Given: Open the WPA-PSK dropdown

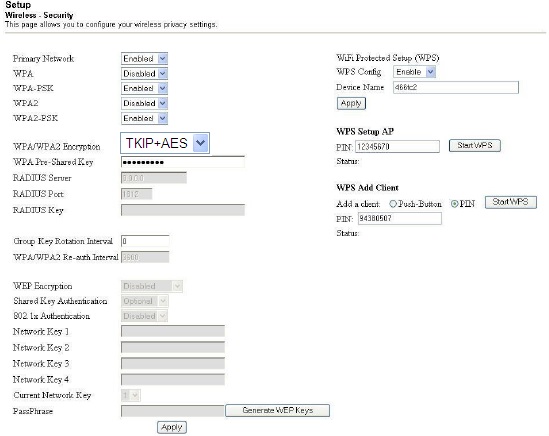Looking at the screenshot, I should point(144,88).
